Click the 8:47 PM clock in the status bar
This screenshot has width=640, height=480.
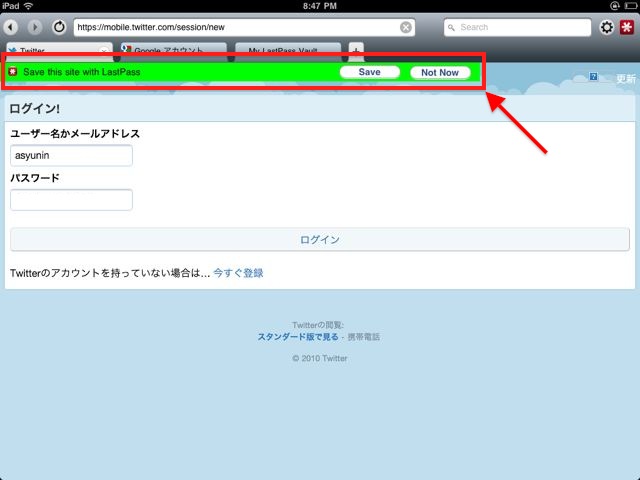pyautogui.click(x=320, y=6)
